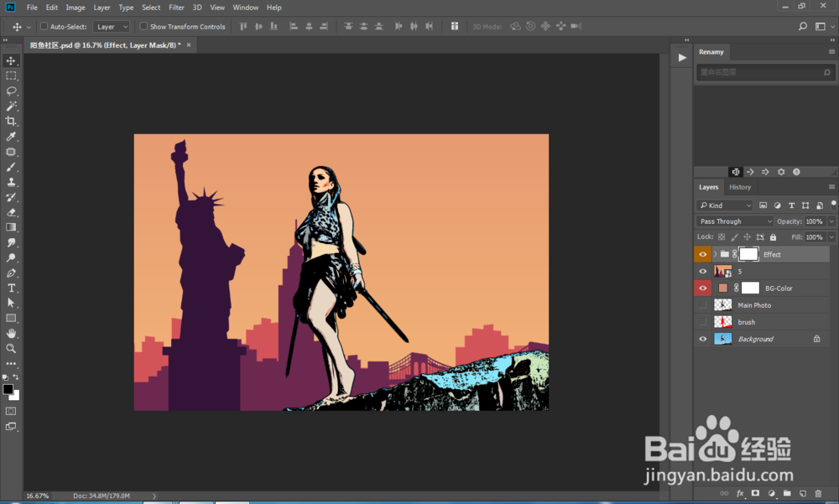This screenshot has height=504, width=839.
Task: Click the Effect layer mask thumbnail
Action: 748,254
